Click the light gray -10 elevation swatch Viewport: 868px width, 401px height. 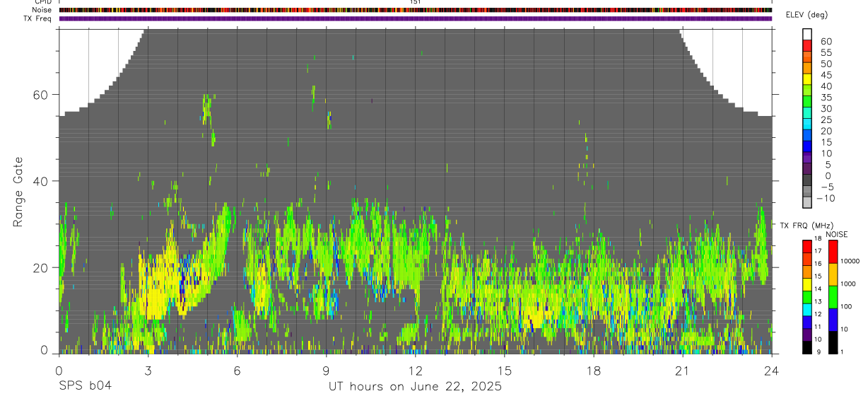click(x=808, y=203)
